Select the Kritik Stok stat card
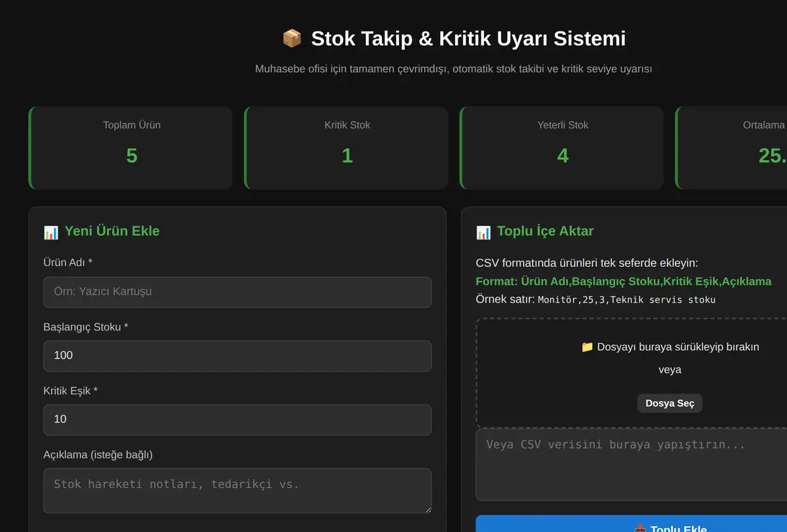The image size is (787, 532). click(346, 148)
